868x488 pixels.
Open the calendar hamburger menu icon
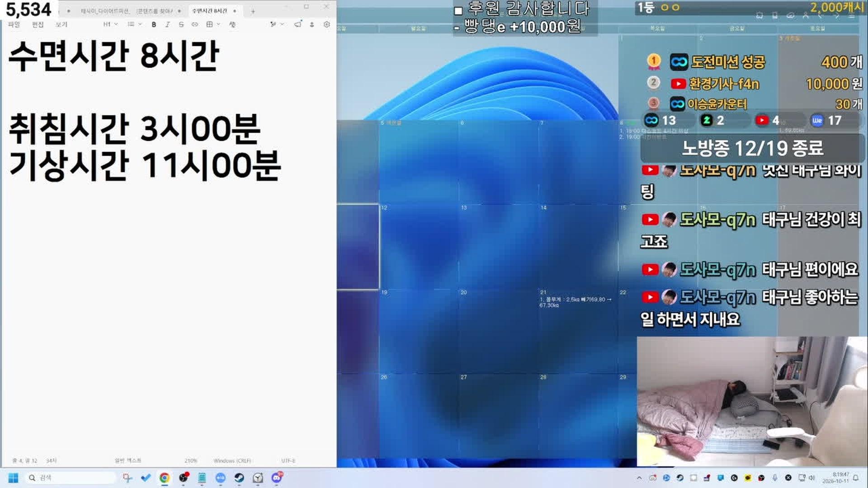pyautogui.click(x=852, y=16)
